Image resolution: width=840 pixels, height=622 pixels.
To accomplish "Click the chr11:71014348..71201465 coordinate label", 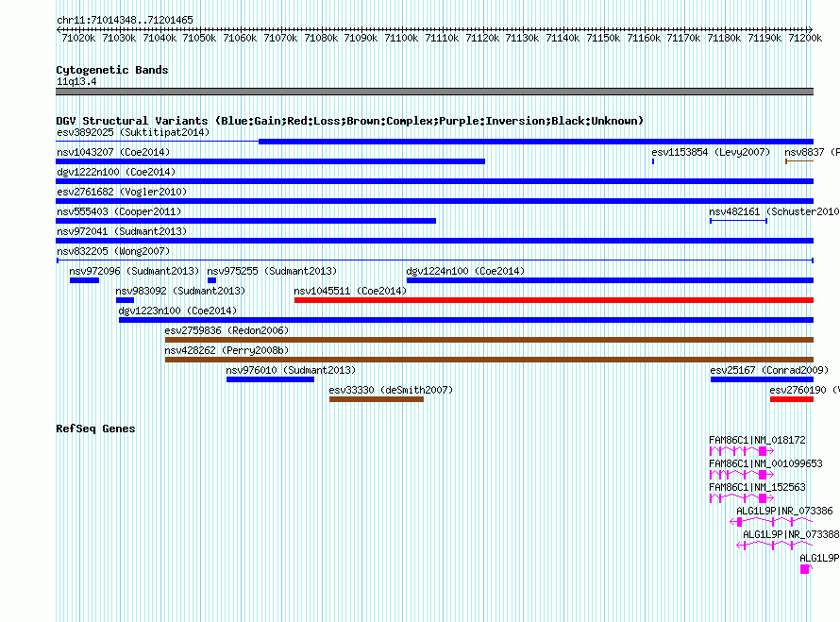I will click(125, 20).
